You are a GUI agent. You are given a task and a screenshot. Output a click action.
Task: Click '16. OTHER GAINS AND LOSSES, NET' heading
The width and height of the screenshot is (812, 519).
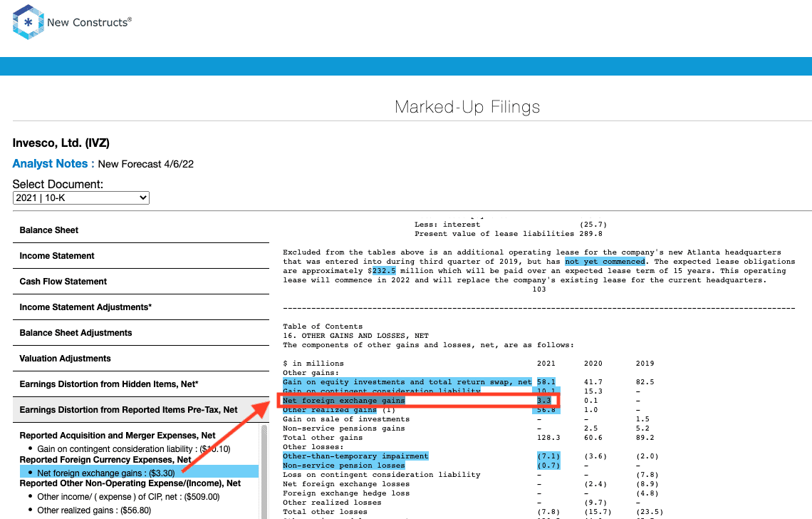point(355,336)
